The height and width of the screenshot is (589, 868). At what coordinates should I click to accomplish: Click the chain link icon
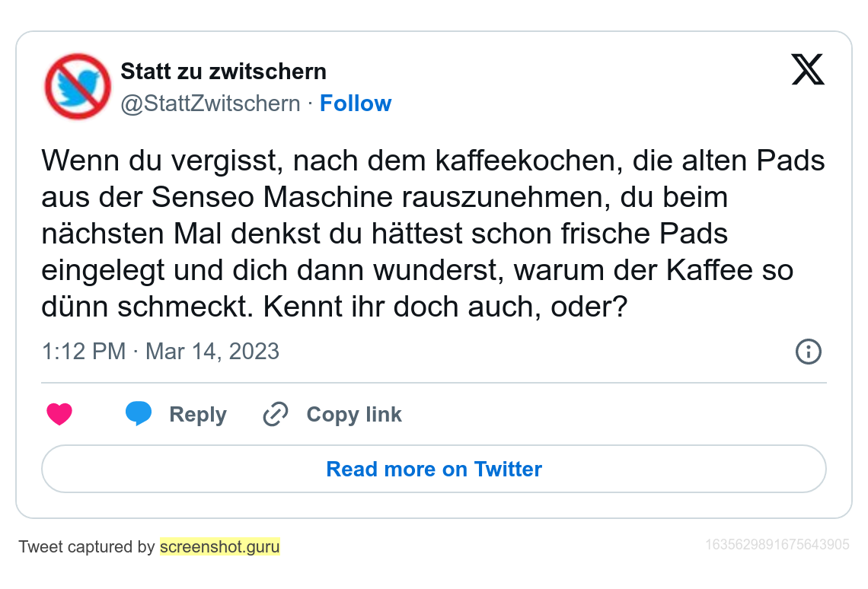coord(275,414)
